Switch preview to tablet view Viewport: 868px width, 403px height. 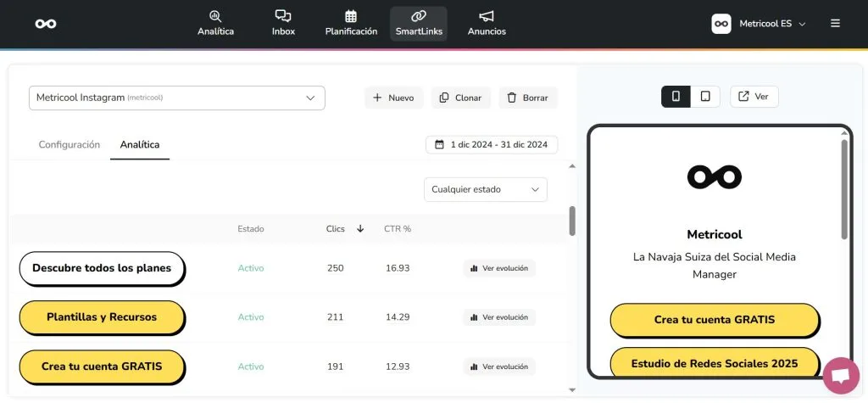tap(705, 97)
